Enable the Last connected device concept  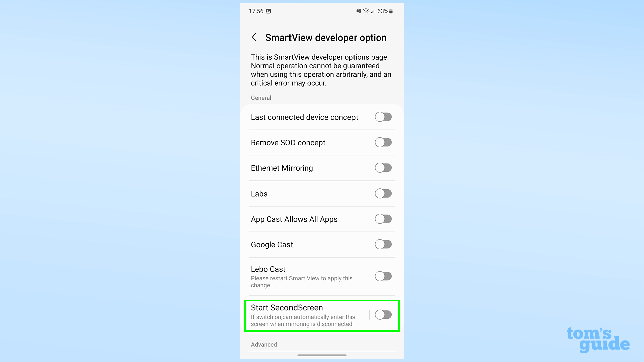pyautogui.click(x=383, y=117)
